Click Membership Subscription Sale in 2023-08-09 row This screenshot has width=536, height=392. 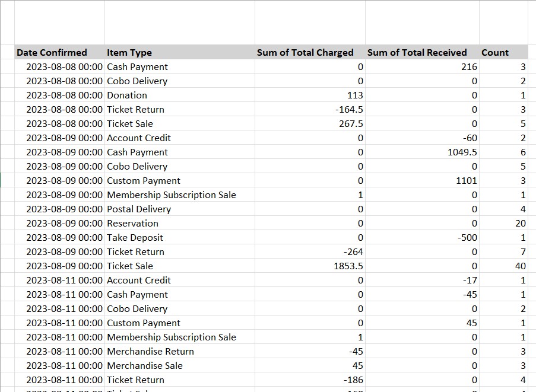[179, 195]
